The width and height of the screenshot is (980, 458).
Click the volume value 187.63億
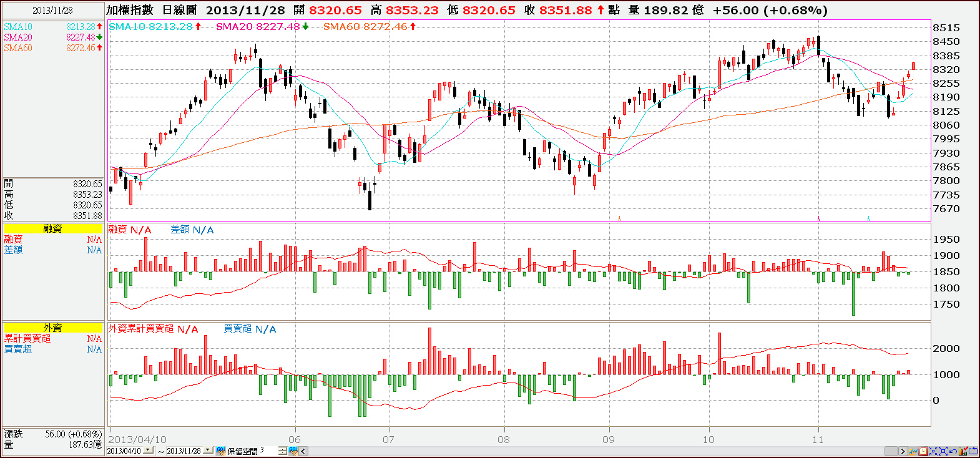[x=86, y=444]
